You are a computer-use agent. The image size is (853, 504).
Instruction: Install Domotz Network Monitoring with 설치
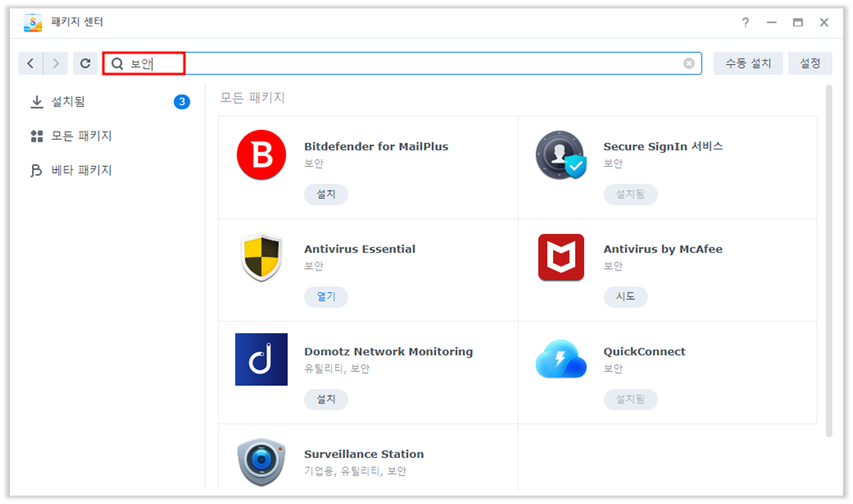pyautogui.click(x=326, y=399)
